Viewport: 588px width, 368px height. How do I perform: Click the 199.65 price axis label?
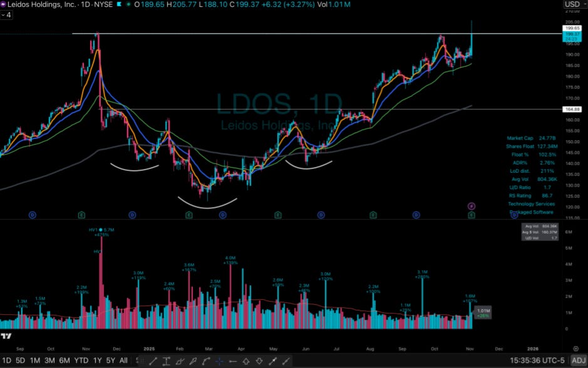(x=572, y=28)
